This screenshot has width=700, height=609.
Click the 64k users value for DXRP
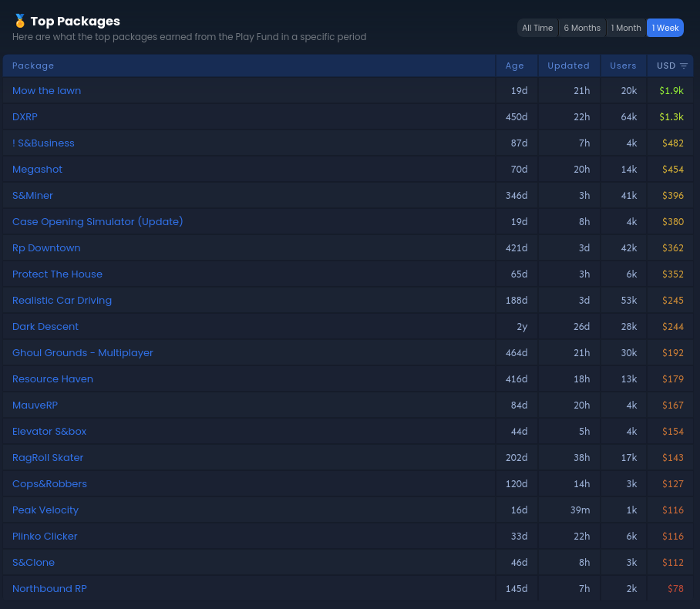pos(628,117)
